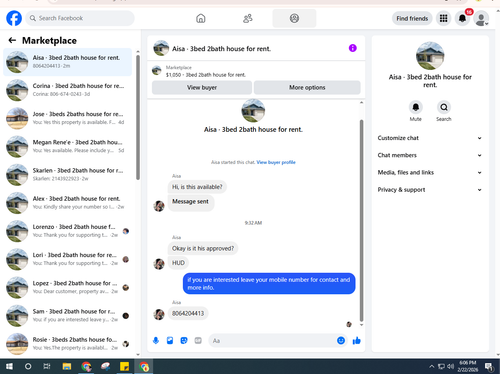Follow the View buyer profile link

click(x=276, y=162)
